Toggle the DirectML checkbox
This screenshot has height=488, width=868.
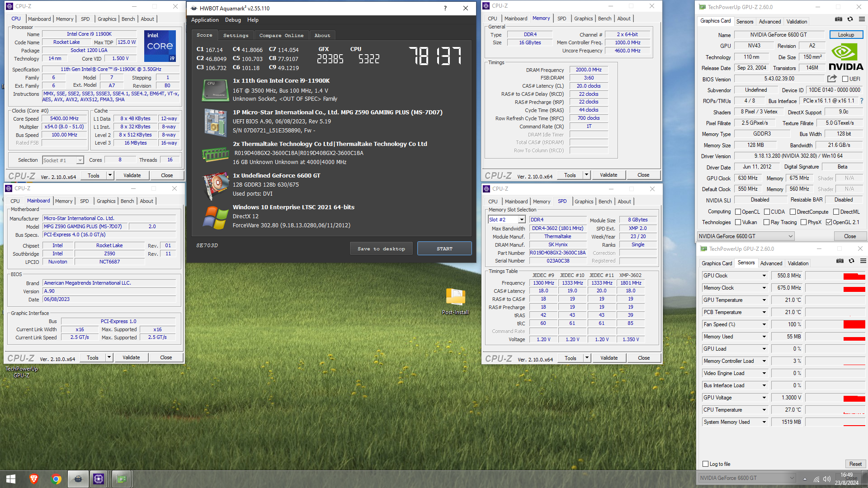(x=836, y=212)
